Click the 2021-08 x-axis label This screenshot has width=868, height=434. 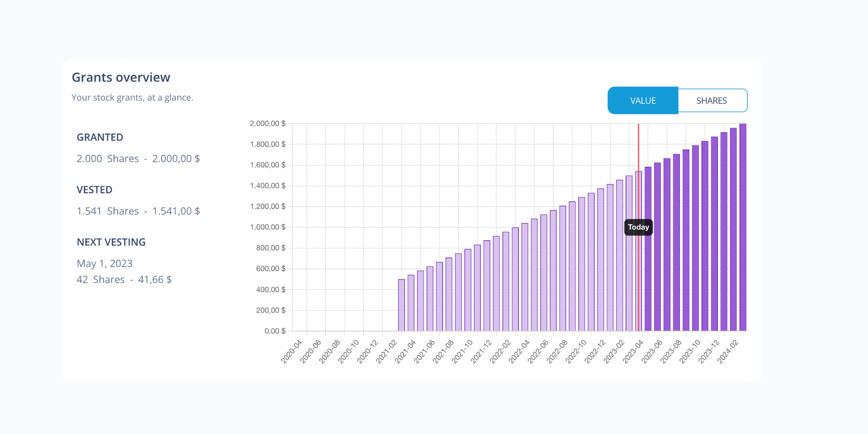(443, 352)
